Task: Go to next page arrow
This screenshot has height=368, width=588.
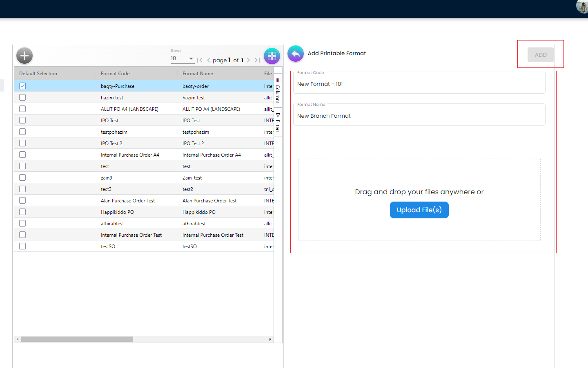Action: 248,60
